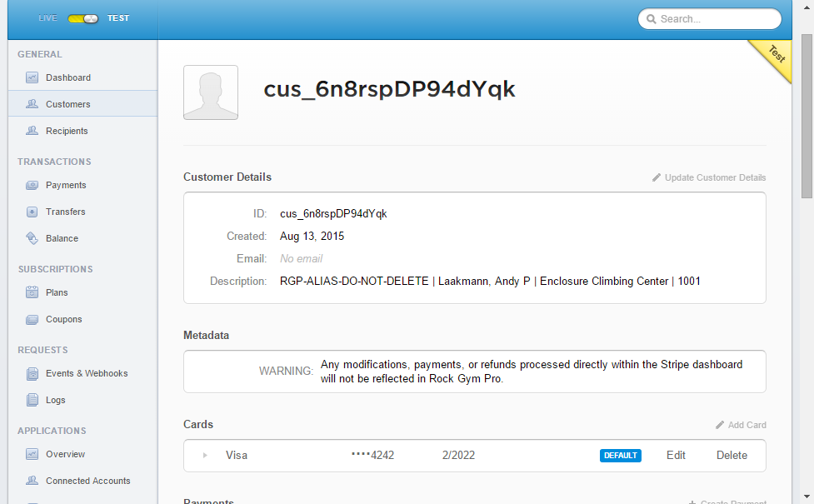This screenshot has width=814, height=504.
Task: Edit the Visa card
Action: (676, 455)
